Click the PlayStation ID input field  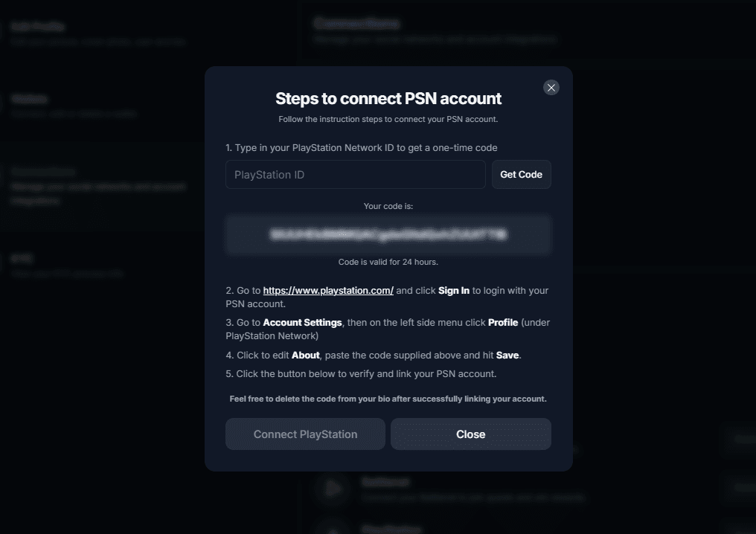355,175
